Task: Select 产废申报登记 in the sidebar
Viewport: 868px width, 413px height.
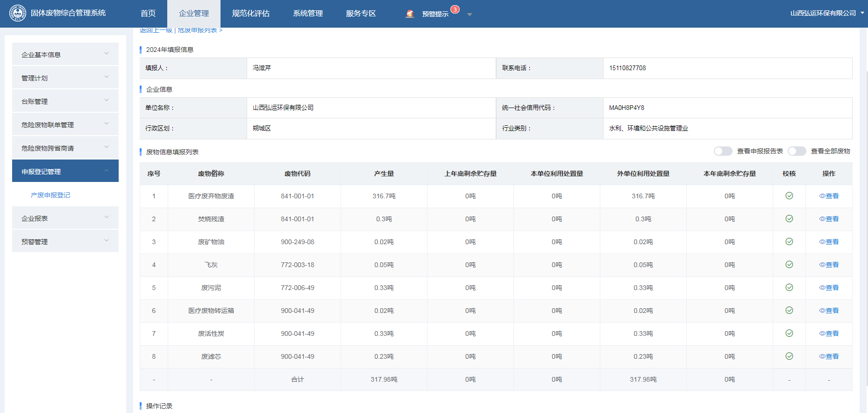Action: 50,195
